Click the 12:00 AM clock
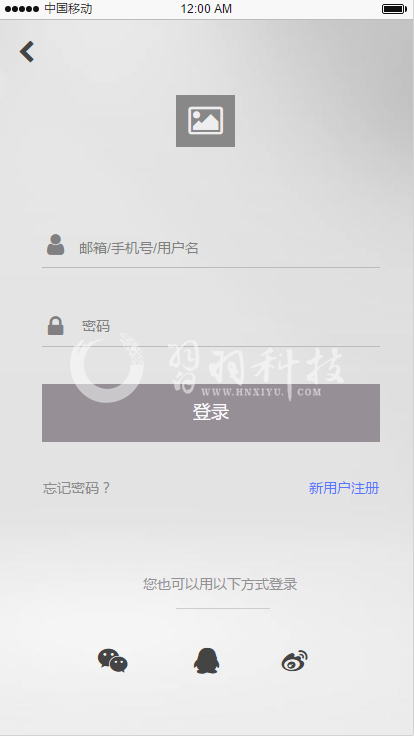This screenshot has width=414, height=736. [206, 9]
